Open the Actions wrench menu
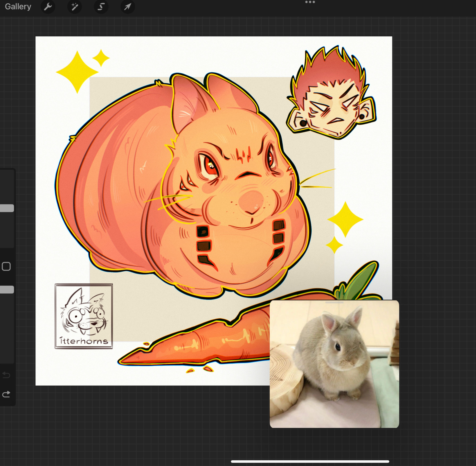 [48, 7]
